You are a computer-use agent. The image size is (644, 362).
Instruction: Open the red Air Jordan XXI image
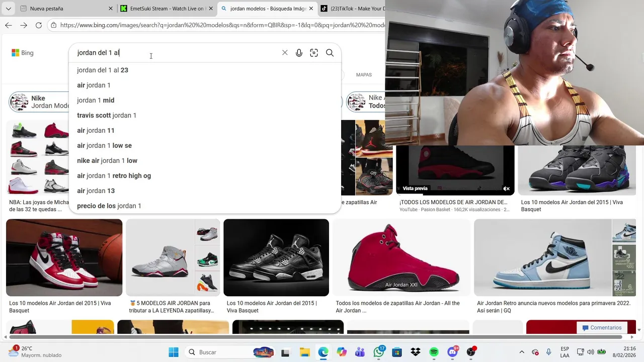[x=401, y=257]
